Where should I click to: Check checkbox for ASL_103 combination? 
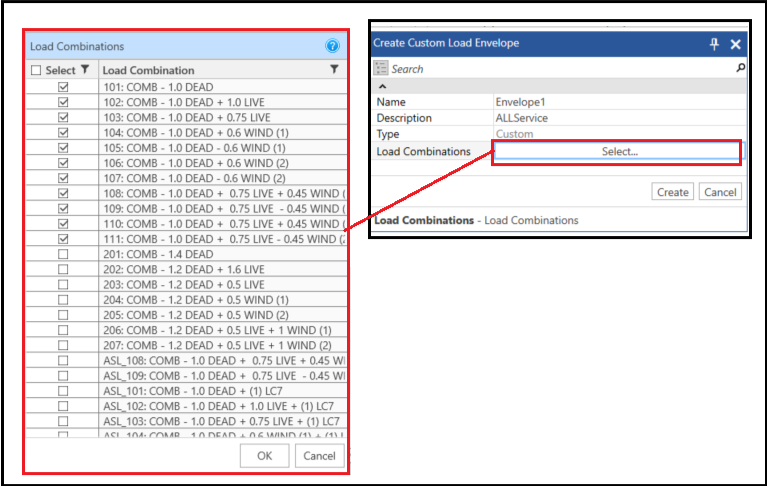pyautogui.click(x=63, y=421)
